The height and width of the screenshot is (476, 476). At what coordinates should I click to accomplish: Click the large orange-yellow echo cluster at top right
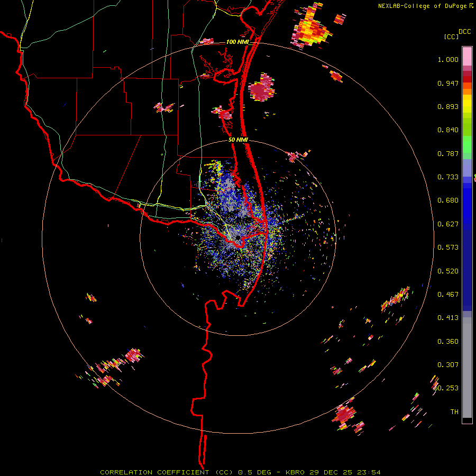(x=310, y=27)
